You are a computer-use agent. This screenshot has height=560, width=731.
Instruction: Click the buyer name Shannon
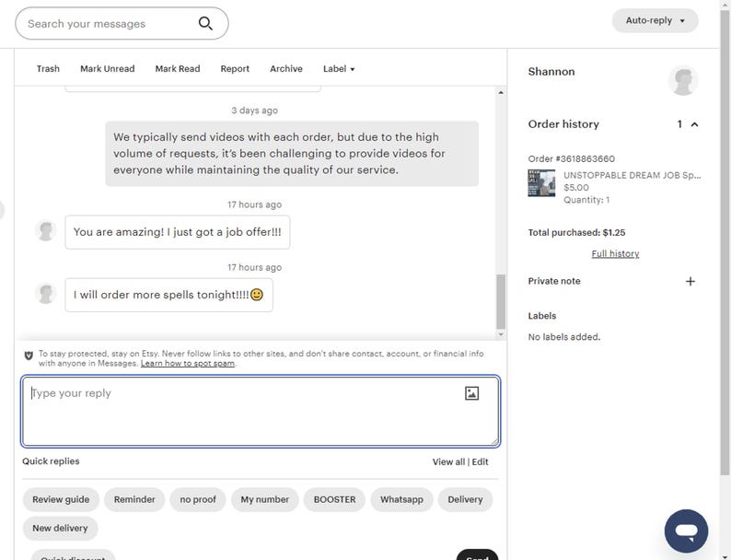tap(551, 71)
